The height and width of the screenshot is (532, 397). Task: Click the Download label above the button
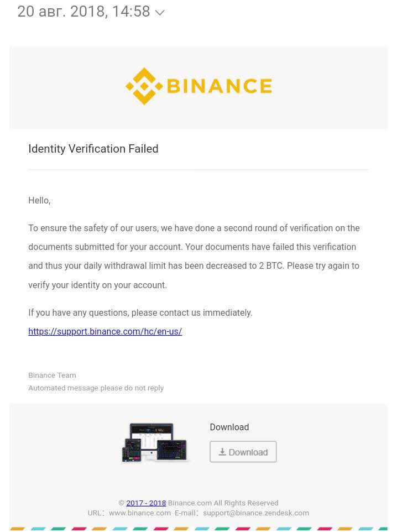tap(229, 427)
